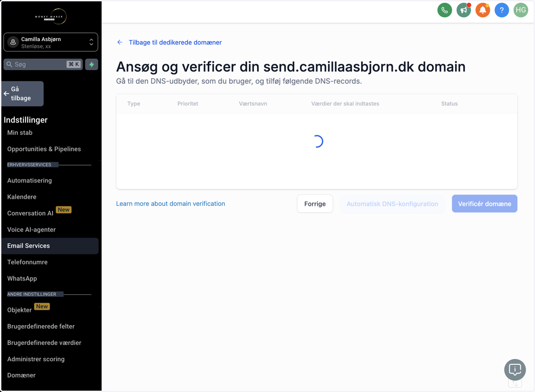This screenshot has width=535, height=392.
Task: Open Opportunities & Pipelines settings
Action: pos(44,149)
